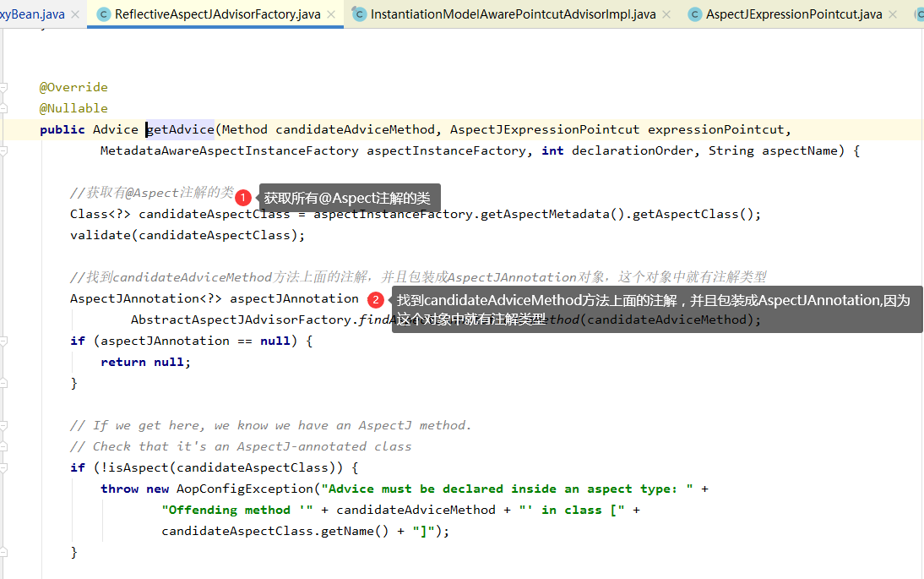Click comment about candidateAdviceMethod annotation
Image resolution: width=924 pixels, height=579 pixels.
pyautogui.click(x=418, y=277)
